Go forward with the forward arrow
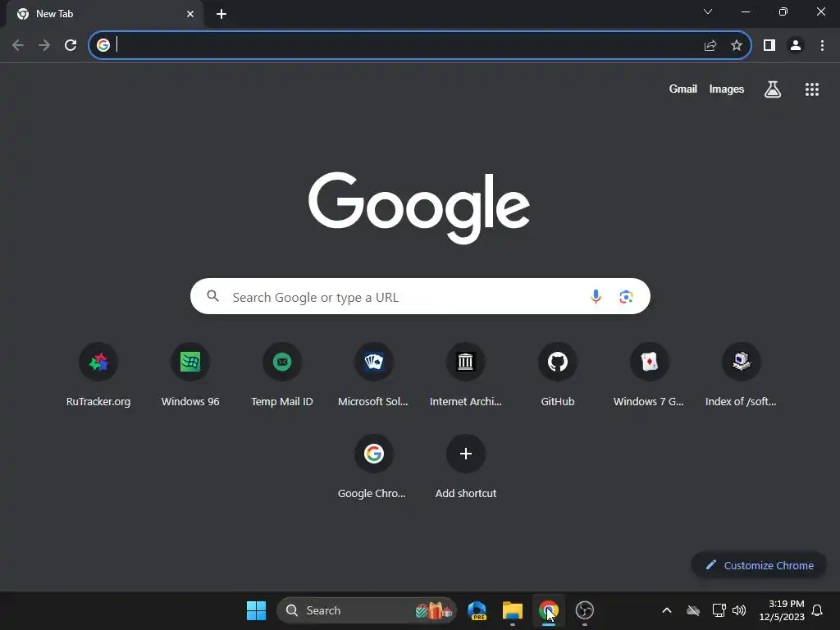 44,45
